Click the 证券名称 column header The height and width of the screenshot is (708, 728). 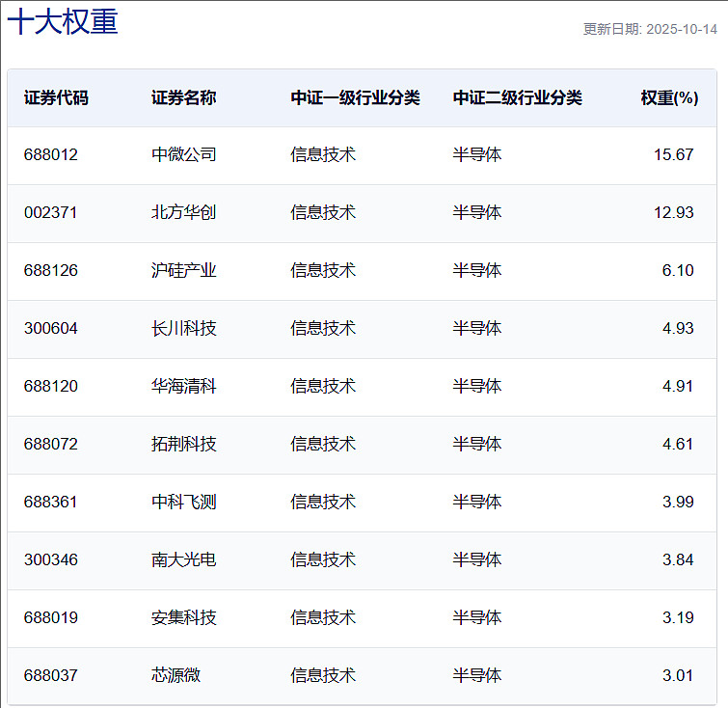tap(184, 98)
